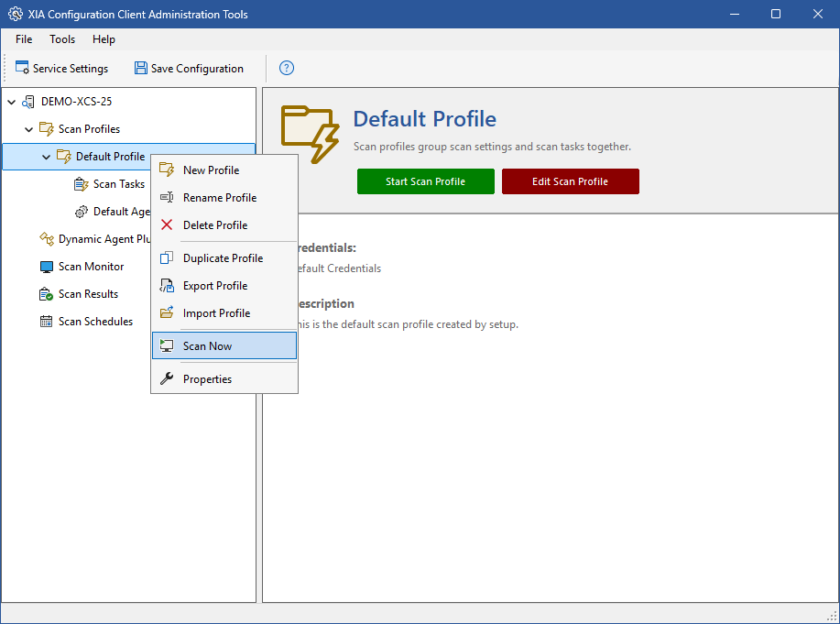Select Duplicate Profile in context menu
This screenshot has height=624, width=840.
[223, 258]
